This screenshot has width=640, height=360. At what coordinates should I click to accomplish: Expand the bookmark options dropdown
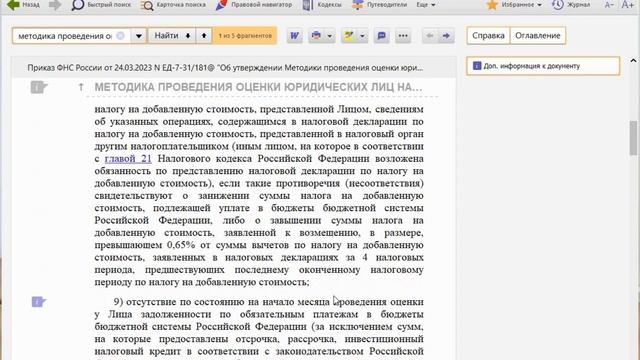coord(362,36)
